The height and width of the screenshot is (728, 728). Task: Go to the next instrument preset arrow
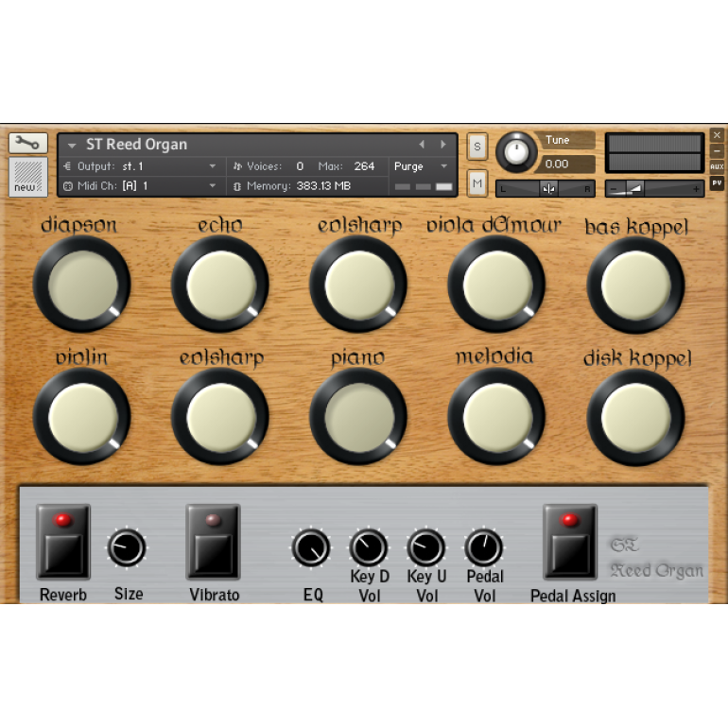pos(442,145)
